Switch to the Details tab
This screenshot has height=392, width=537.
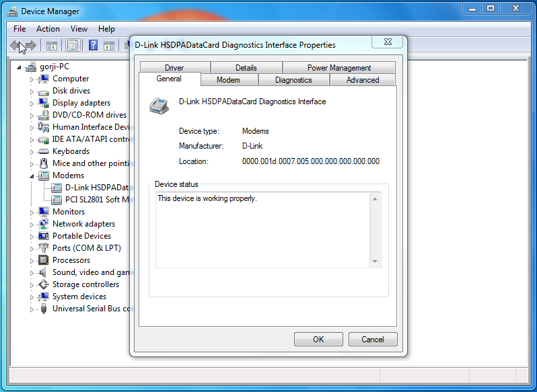tap(246, 67)
